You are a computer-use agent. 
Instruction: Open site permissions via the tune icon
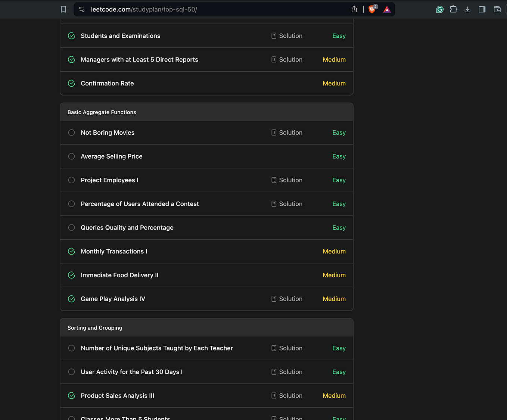click(x=81, y=9)
